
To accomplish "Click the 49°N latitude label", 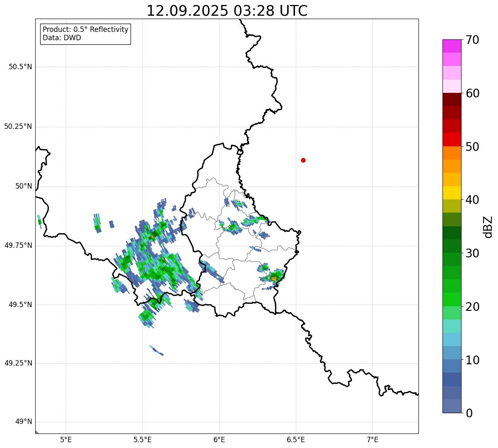I will click(x=24, y=422).
